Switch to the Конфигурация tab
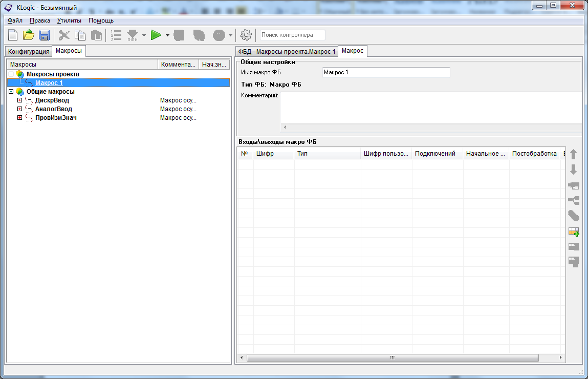 click(x=29, y=51)
